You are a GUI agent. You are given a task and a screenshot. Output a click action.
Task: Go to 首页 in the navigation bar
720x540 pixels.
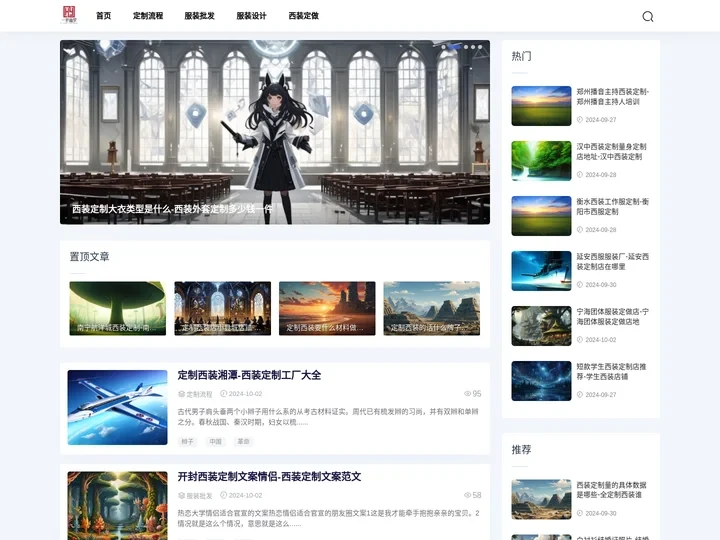coord(103,16)
